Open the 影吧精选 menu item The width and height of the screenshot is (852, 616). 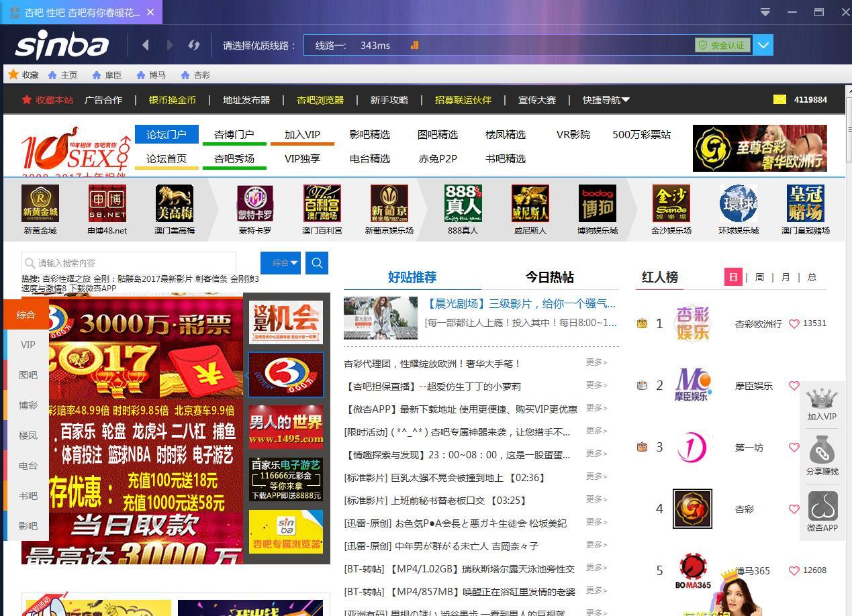(x=370, y=134)
